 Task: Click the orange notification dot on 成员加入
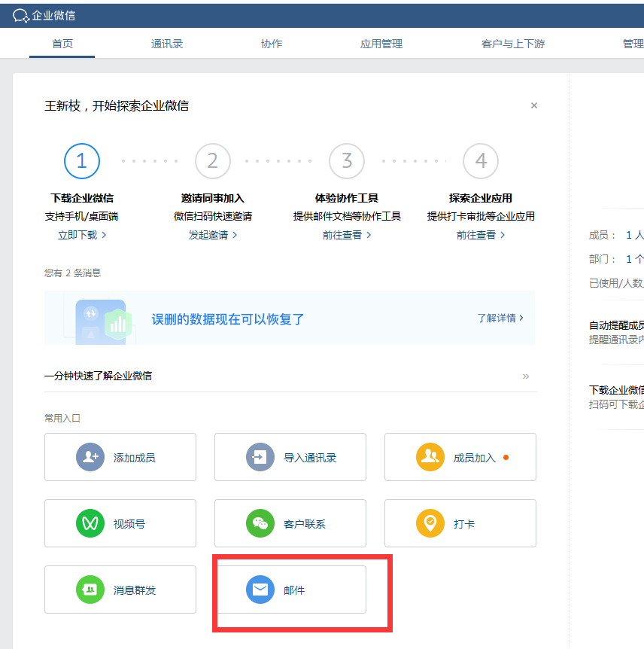506,457
